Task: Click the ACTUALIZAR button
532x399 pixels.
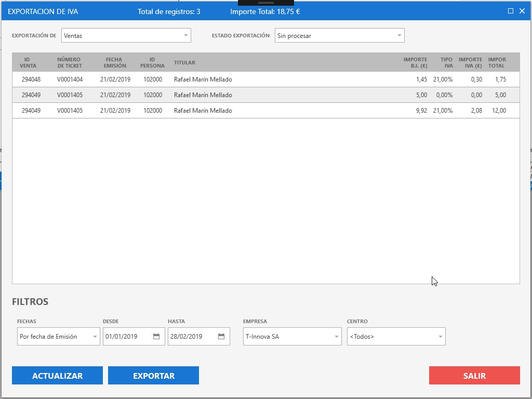Action: (57, 375)
